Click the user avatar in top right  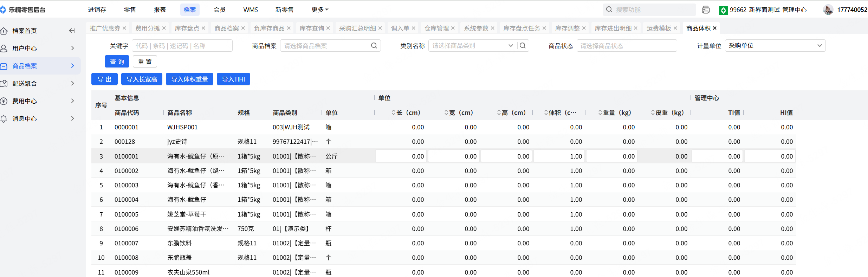pos(828,10)
